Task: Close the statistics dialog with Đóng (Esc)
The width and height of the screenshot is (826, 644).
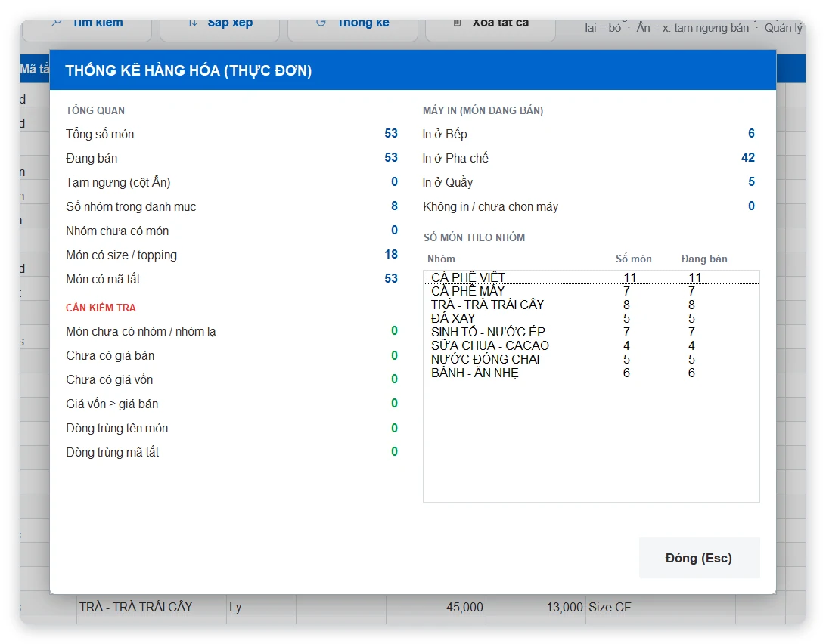Action: pos(699,558)
